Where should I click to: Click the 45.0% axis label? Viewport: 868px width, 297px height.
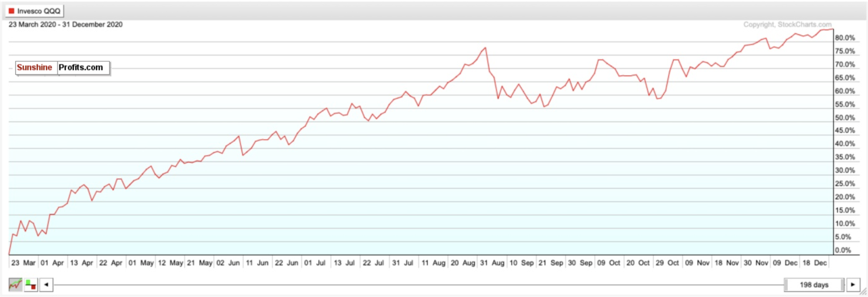pyautogui.click(x=845, y=130)
